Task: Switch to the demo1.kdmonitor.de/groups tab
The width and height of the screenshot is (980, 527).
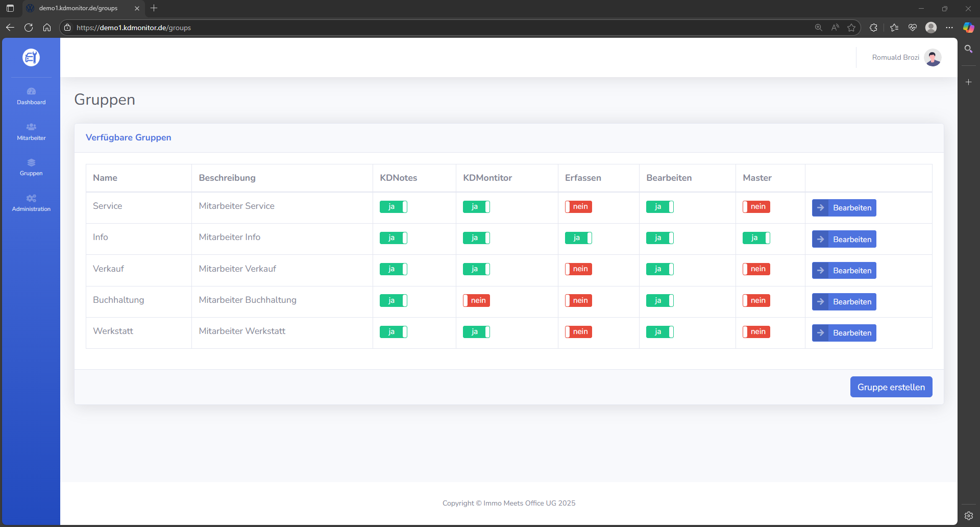Action: tap(78, 8)
